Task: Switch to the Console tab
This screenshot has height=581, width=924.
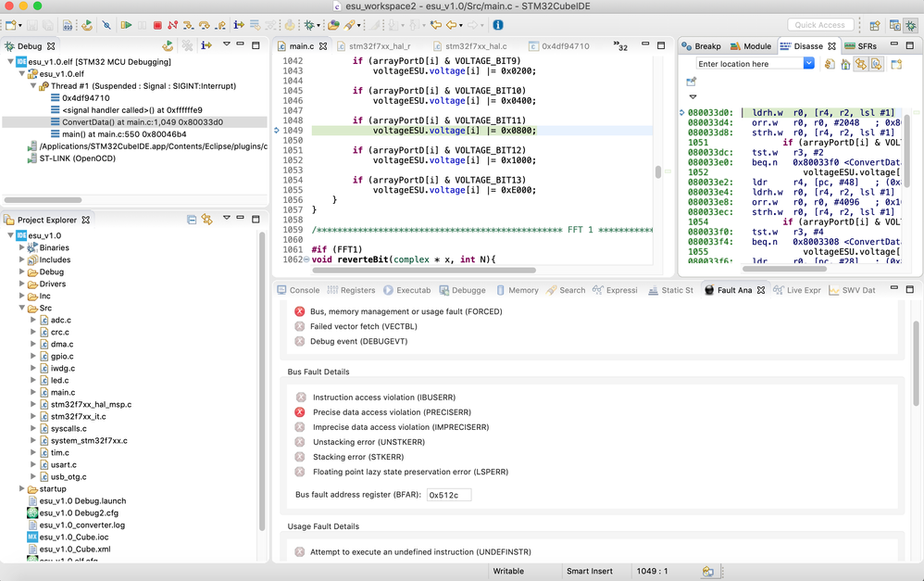Action: pos(298,290)
